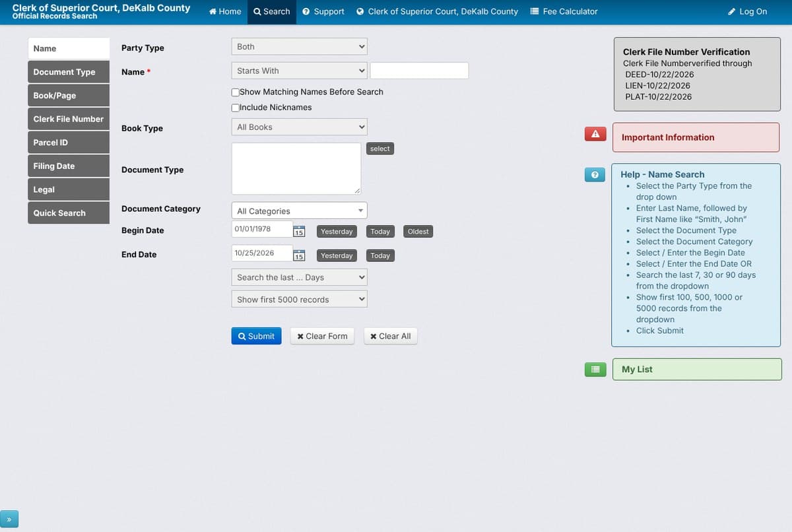Open the Document Category All Categories dropdown

299,211
